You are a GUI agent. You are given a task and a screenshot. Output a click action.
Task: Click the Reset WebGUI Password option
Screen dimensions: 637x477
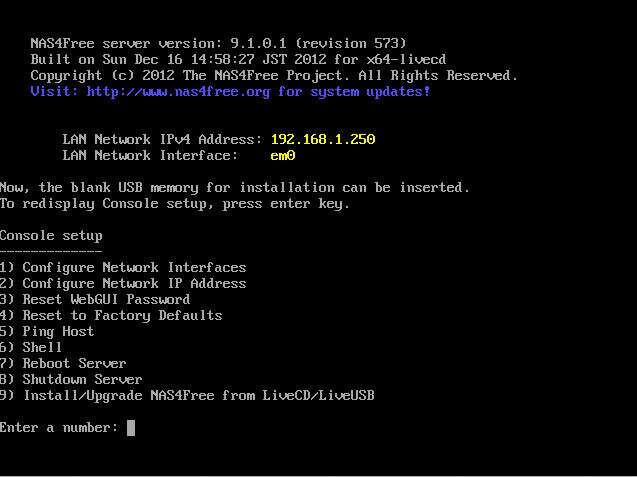pos(95,299)
